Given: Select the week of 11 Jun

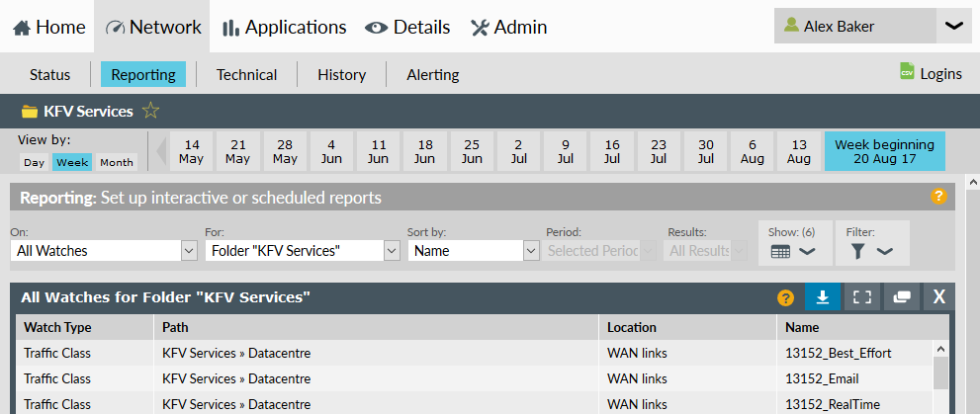Looking at the screenshot, I should click(378, 151).
